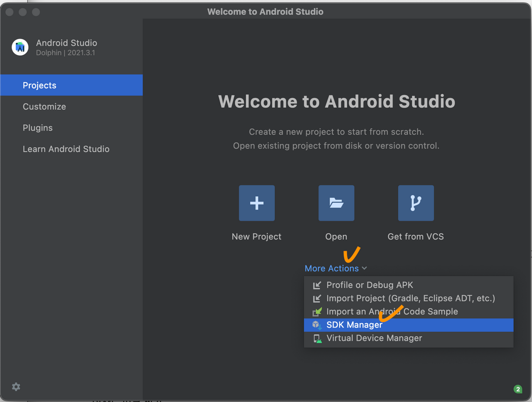Viewport: 532px width, 402px height.
Task: Click the Android Studio logo icon
Action: (x=20, y=47)
